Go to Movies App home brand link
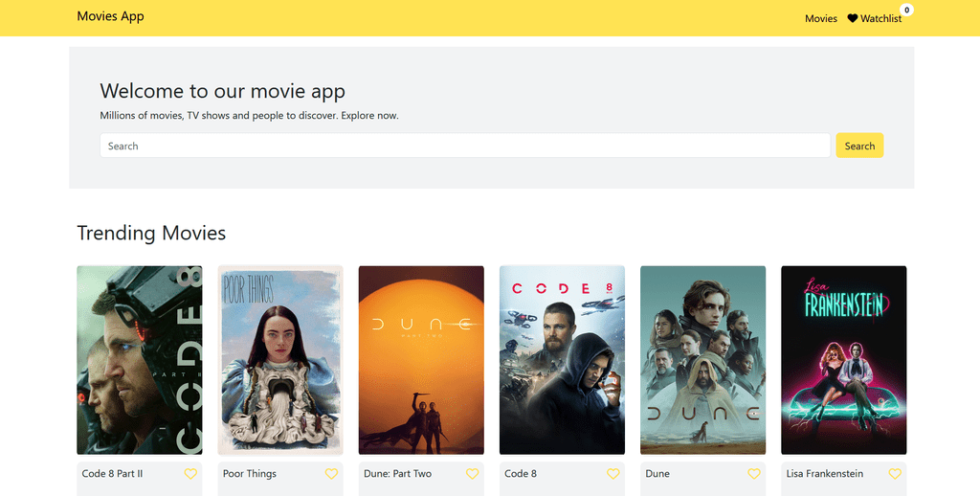 pos(111,16)
